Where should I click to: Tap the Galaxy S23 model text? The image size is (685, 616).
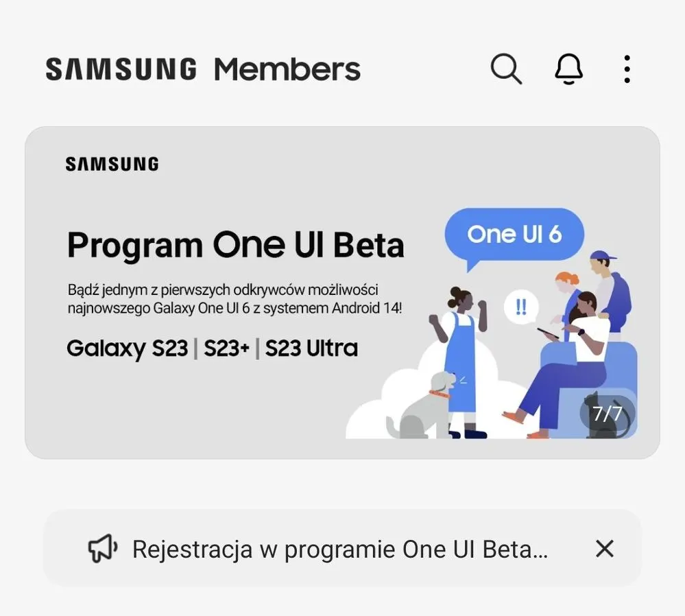pos(127,348)
